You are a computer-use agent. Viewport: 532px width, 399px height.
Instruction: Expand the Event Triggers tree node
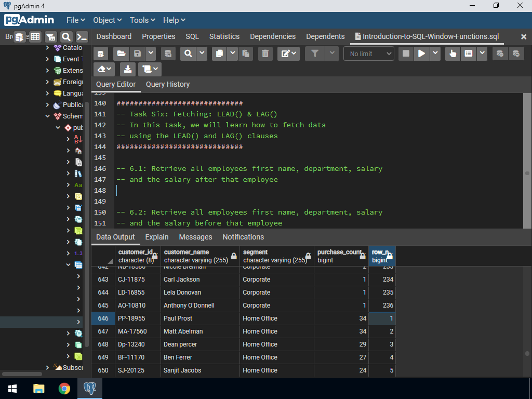48,59
